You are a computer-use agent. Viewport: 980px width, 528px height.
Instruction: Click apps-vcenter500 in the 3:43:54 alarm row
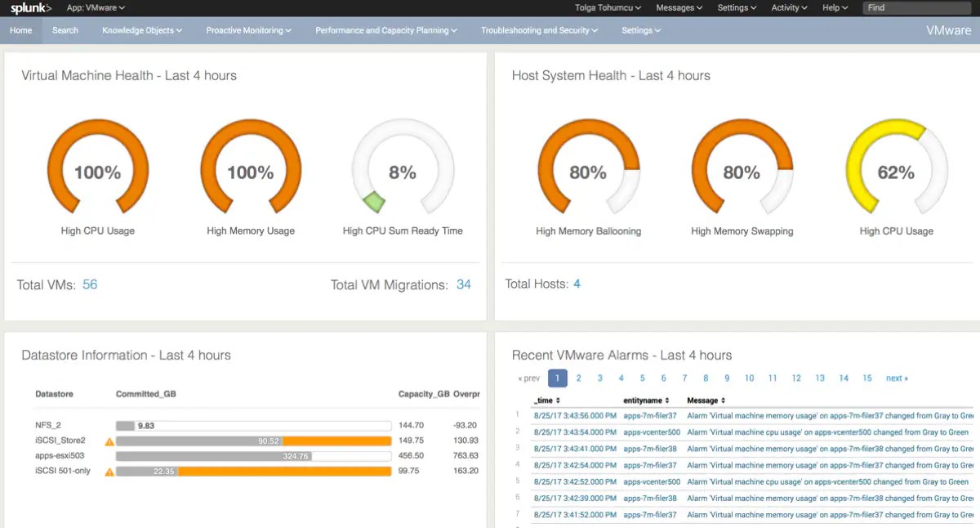(652, 432)
